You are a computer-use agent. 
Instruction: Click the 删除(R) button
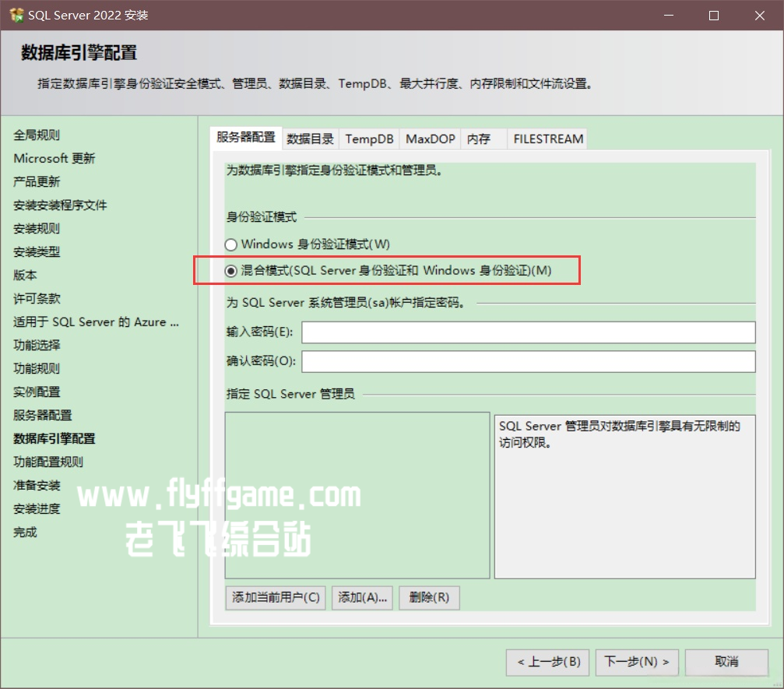(x=429, y=597)
